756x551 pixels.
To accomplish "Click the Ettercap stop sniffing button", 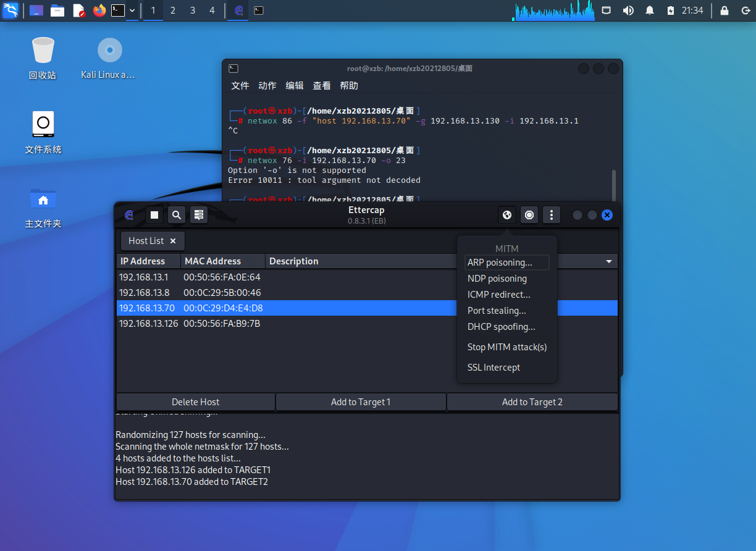I will [x=154, y=215].
